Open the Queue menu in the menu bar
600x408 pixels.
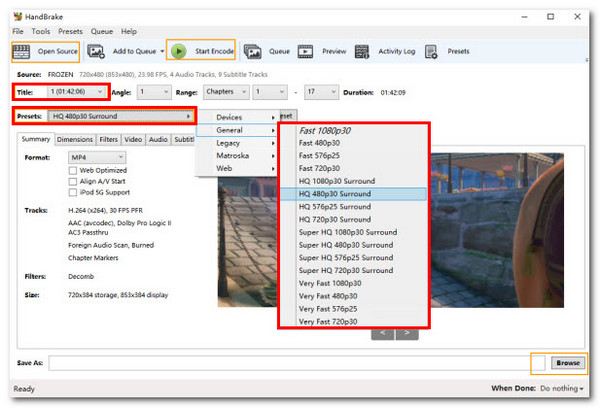pyautogui.click(x=102, y=31)
